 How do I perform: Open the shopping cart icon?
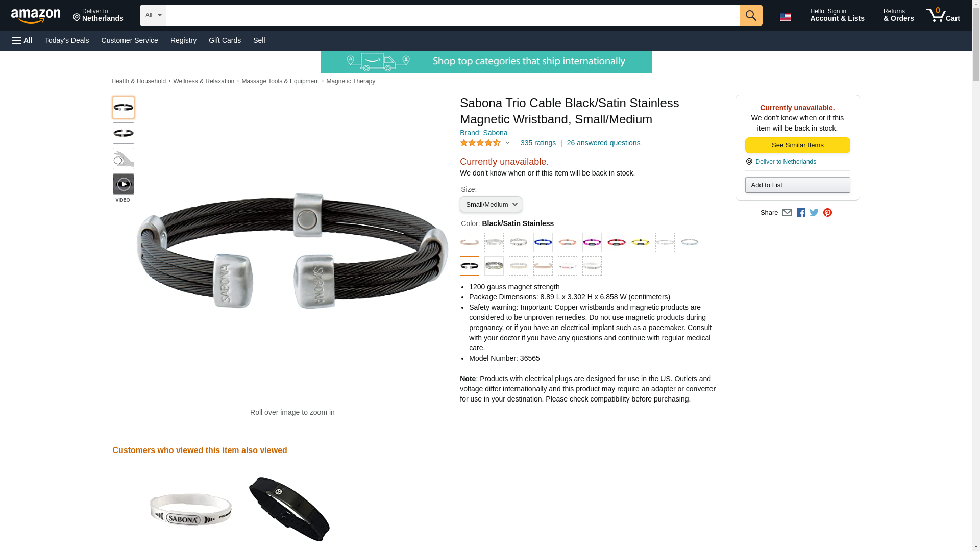coord(943,15)
